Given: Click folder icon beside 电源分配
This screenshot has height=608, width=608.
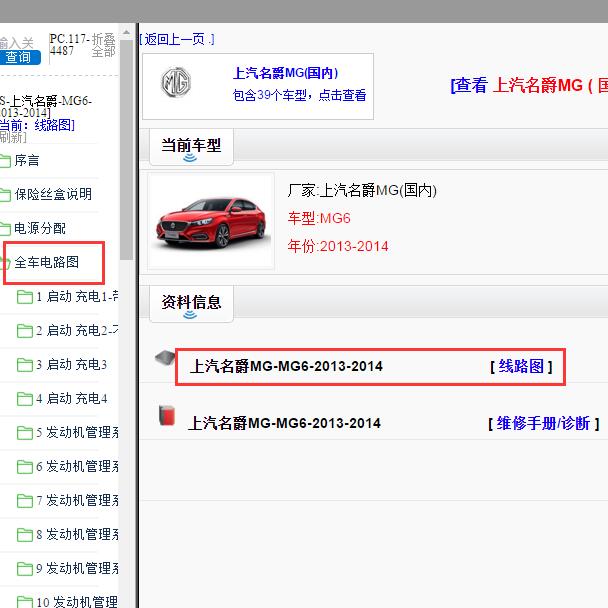Looking at the screenshot, I should pos(5,229).
